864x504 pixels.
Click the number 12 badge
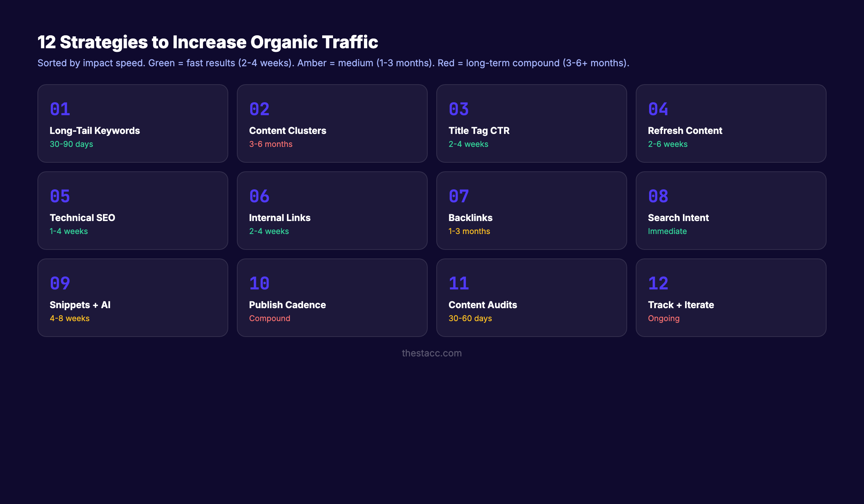pyautogui.click(x=658, y=283)
